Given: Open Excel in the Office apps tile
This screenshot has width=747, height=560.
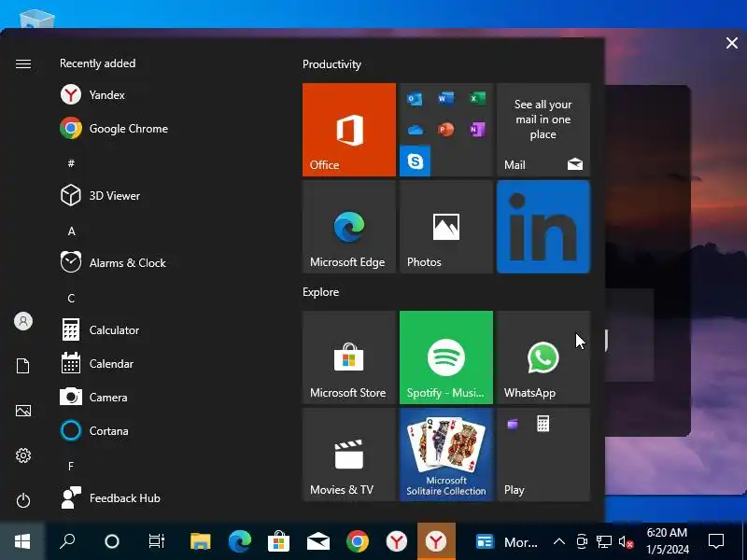Looking at the screenshot, I should pos(477,99).
